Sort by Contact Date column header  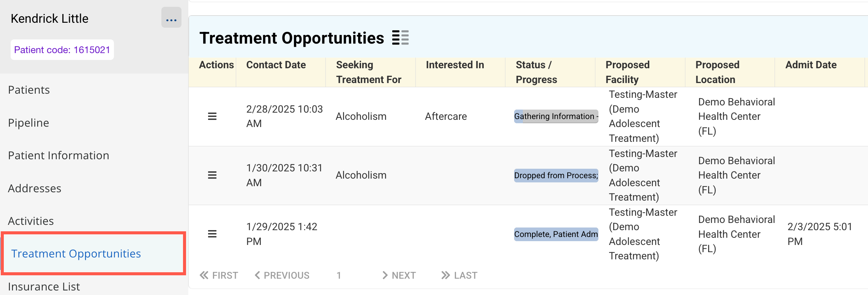pyautogui.click(x=276, y=65)
